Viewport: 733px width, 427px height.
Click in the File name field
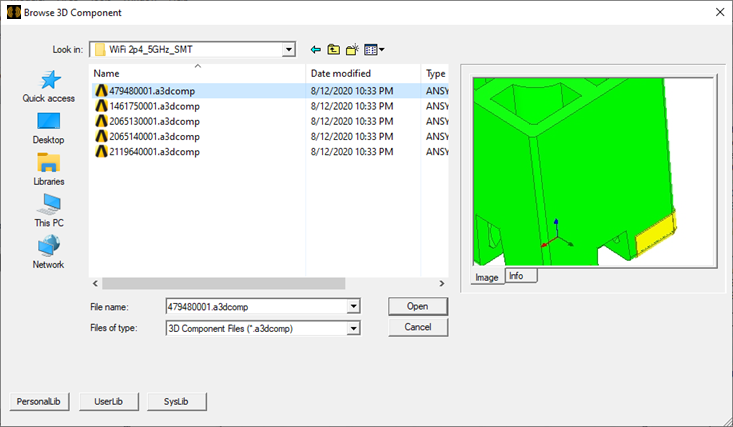tap(257, 307)
